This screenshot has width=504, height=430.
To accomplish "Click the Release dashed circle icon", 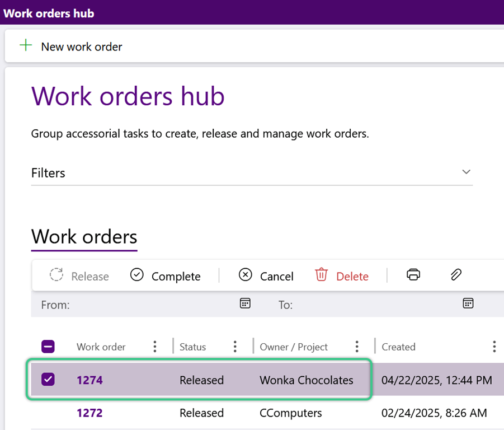I will click(x=56, y=275).
